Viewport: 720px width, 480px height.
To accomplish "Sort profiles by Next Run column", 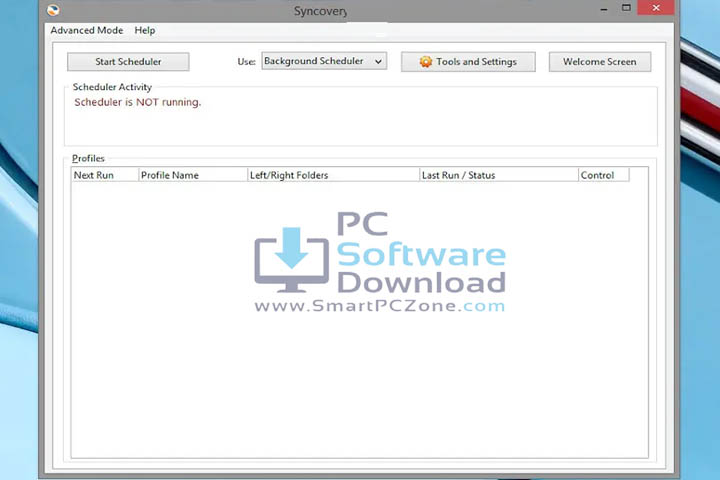I will coord(105,175).
